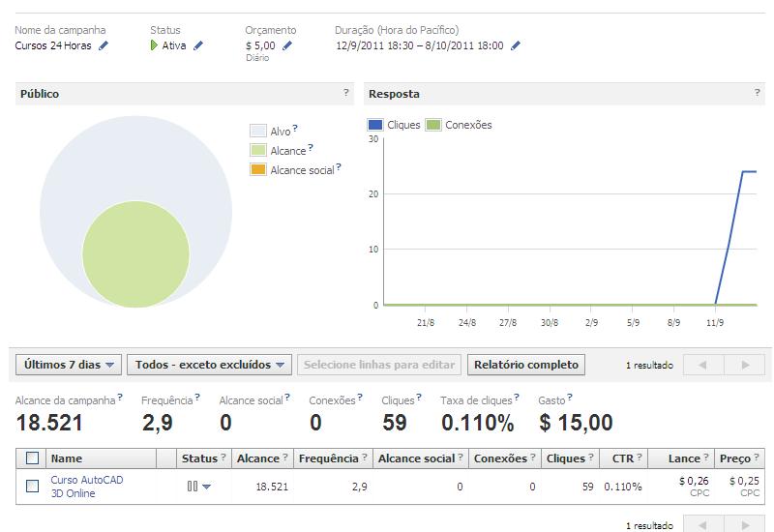Sort table by Alcance column header

(x=257, y=458)
